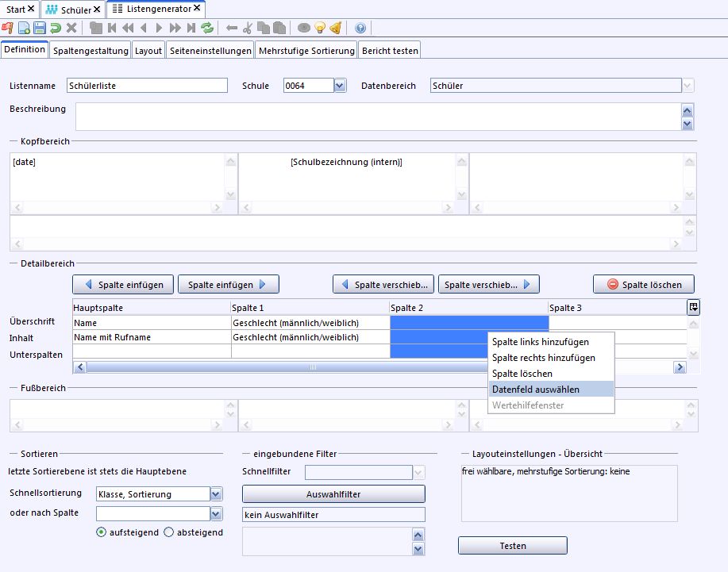Open the Datenbereich dropdown arrow

click(x=688, y=86)
